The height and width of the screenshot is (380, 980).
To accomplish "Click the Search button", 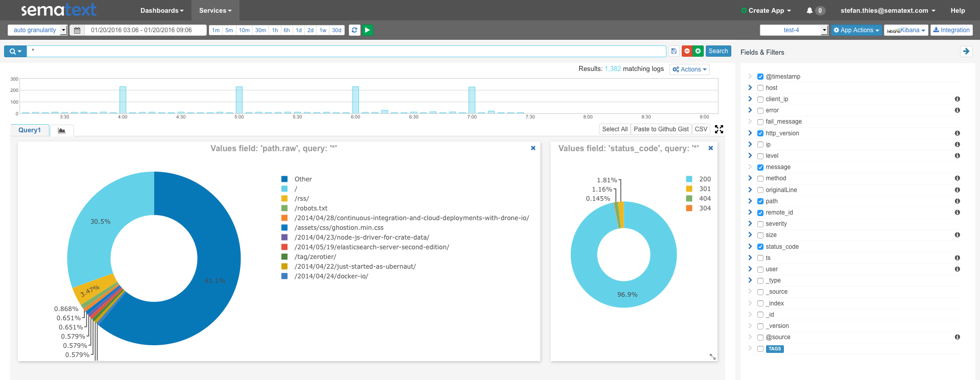I will (x=718, y=51).
